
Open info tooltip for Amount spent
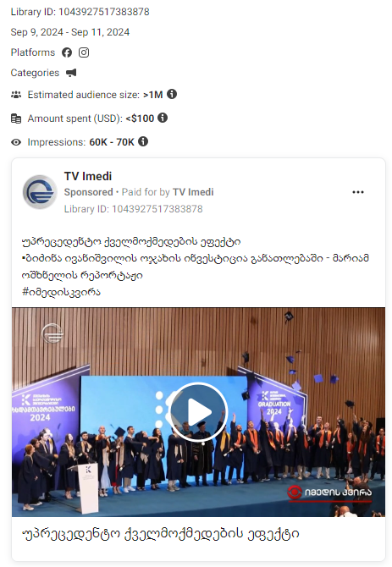(163, 118)
